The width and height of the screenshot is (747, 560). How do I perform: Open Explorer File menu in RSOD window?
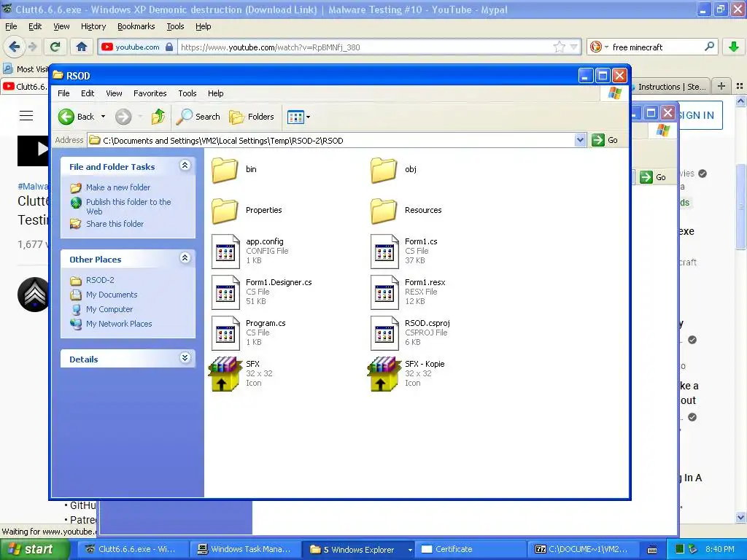63,93
